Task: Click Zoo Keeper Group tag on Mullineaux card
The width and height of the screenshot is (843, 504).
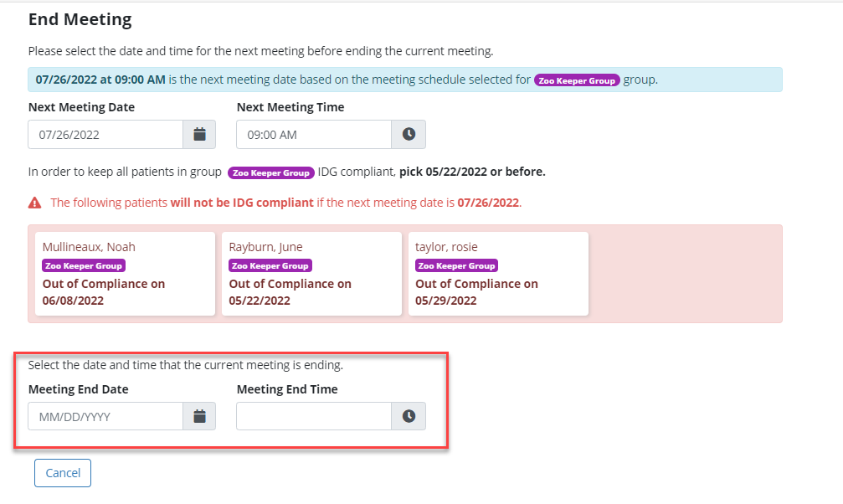Action: [x=84, y=265]
